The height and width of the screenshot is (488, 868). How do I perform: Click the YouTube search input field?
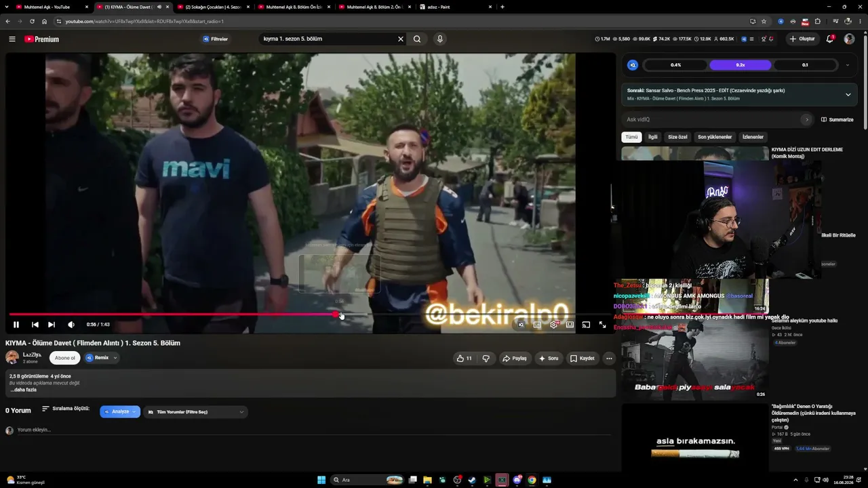(328, 39)
